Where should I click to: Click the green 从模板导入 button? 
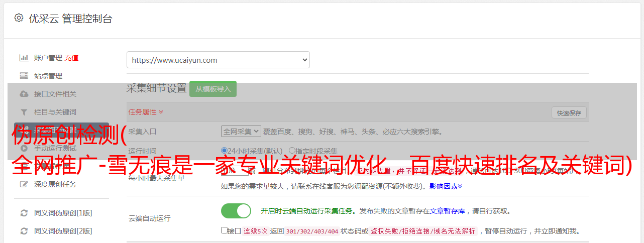point(213,89)
